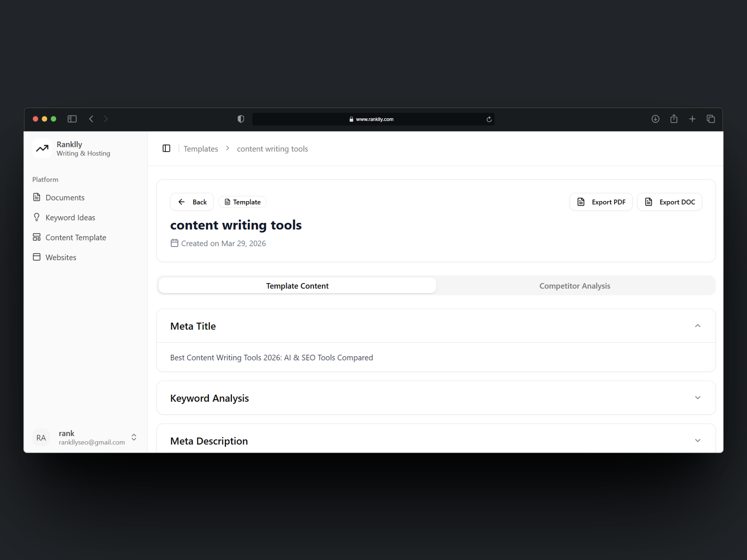Open the Templates breadcrumb link
Image resolution: width=747 pixels, height=560 pixels.
(x=201, y=149)
